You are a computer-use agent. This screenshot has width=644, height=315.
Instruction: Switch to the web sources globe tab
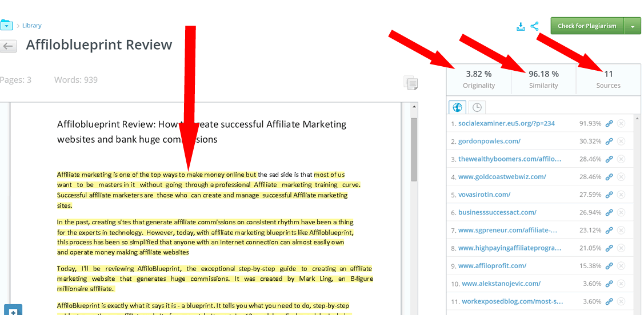coord(457,107)
